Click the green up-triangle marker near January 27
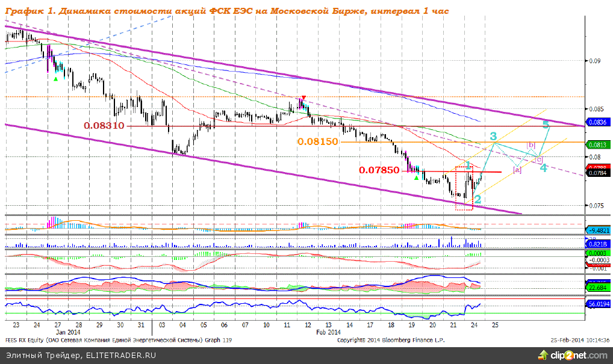Image resolution: width=613 pixels, height=364 pixels. pyautogui.click(x=56, y=79)
